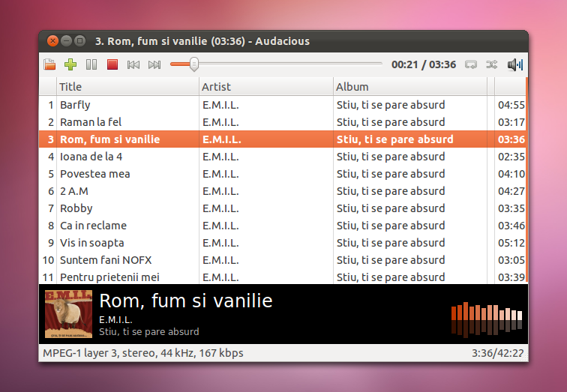567x392 pixels.
Task: Click the elapsed time display 00:21 / 03:36
Action: coord(424,64)
